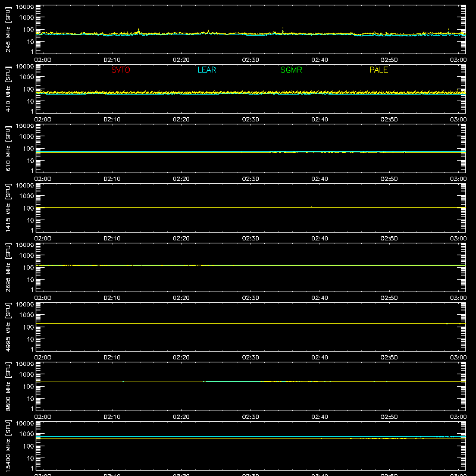
Task: Click 02:20 time label below 410 MHz plot
Action: 181,120
